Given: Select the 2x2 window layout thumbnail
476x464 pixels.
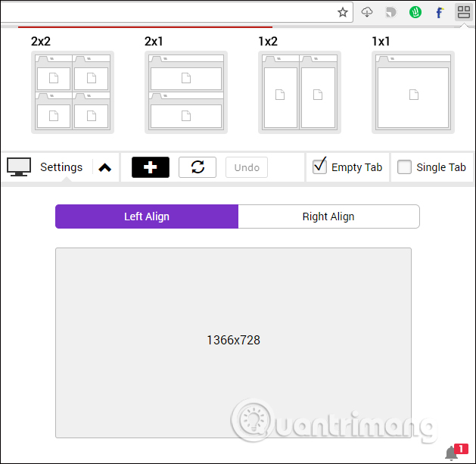Looking at the screenshot, I should click(73, 92).
